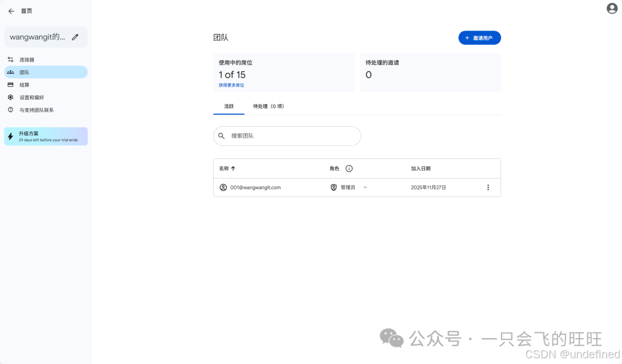622x364 pixels.
Task: Click the email 001@wangwangit.com
Action: point(256,188)
